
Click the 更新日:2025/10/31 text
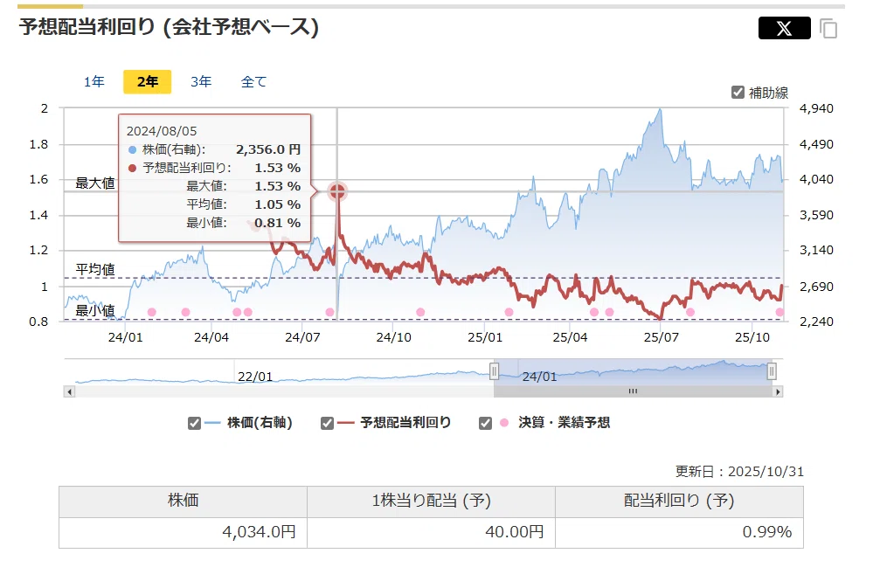click(739, 472)
